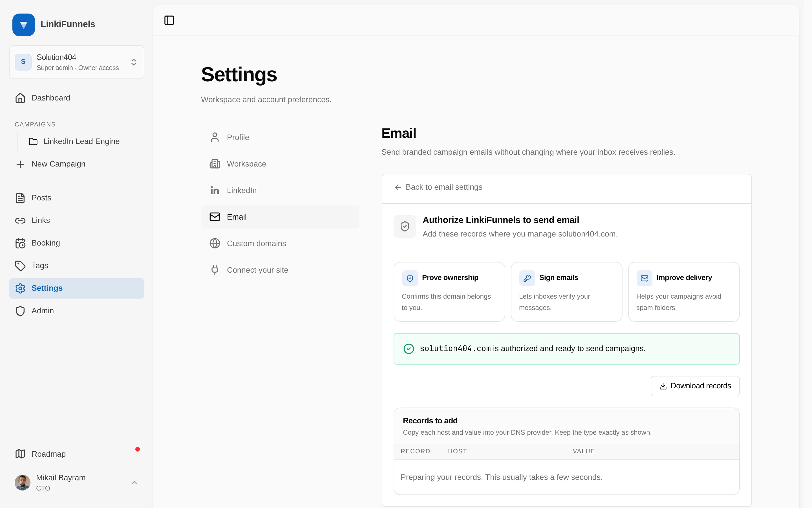Expand the Solution404 workspace switcher
812x508 pixels.
(76, 62)
